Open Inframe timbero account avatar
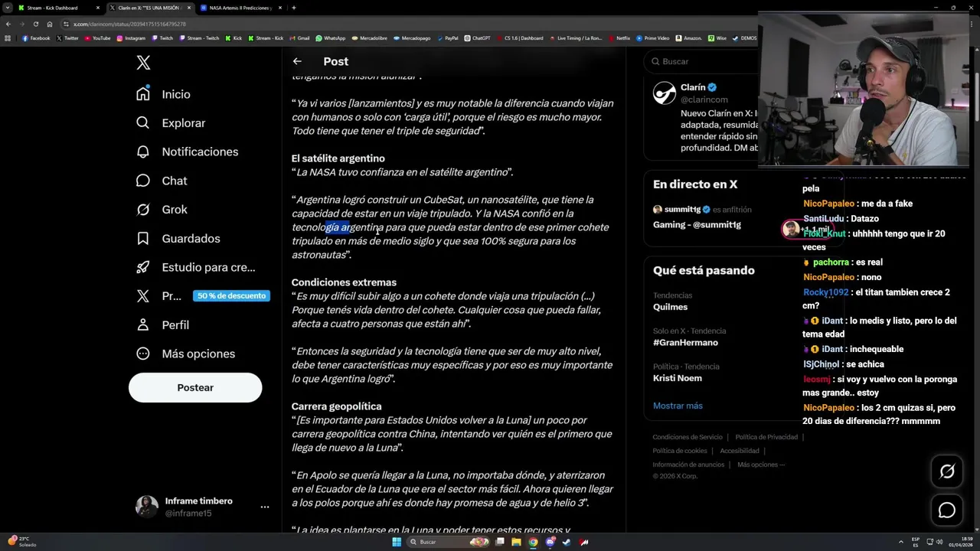 [x=147, y=507]
